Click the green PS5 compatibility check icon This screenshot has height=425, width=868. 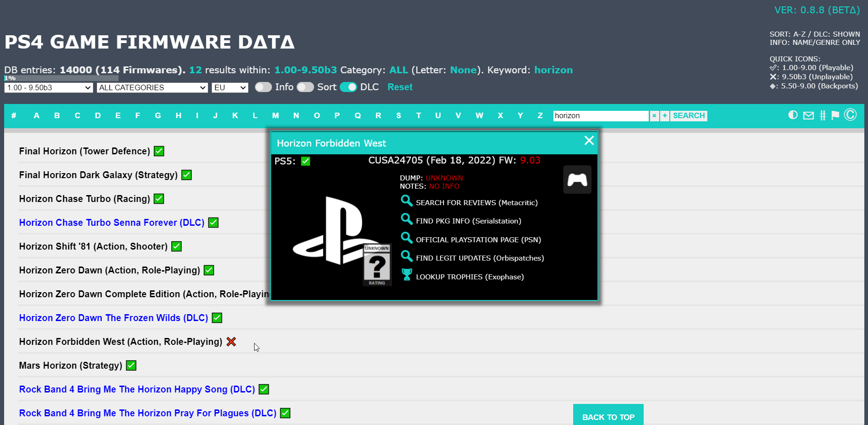305,161
